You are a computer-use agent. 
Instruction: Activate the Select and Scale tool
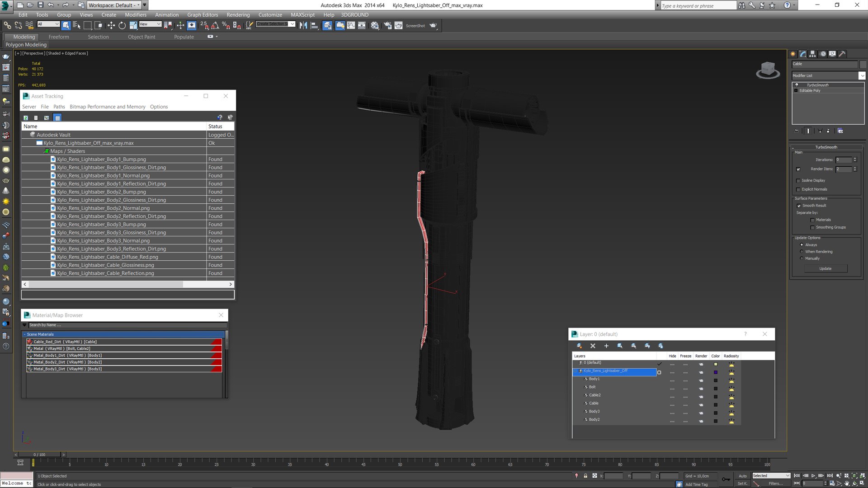click(x=133, y=25)
